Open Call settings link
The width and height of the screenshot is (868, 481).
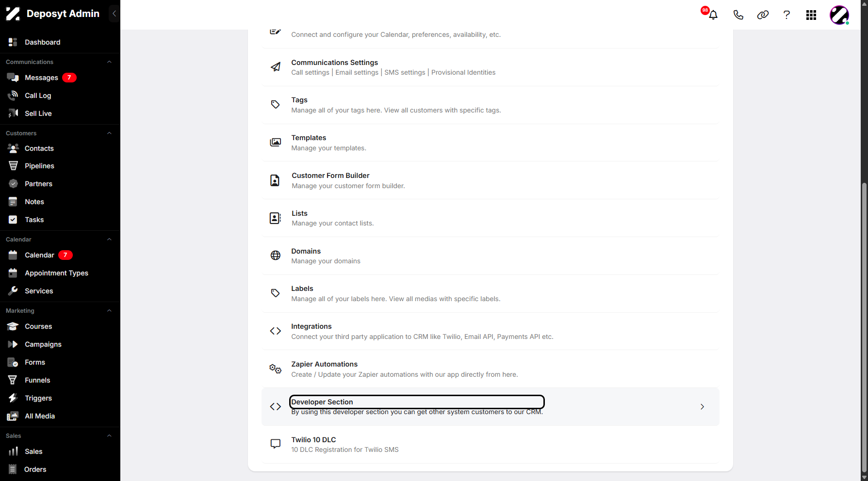[x=311, y=73]
